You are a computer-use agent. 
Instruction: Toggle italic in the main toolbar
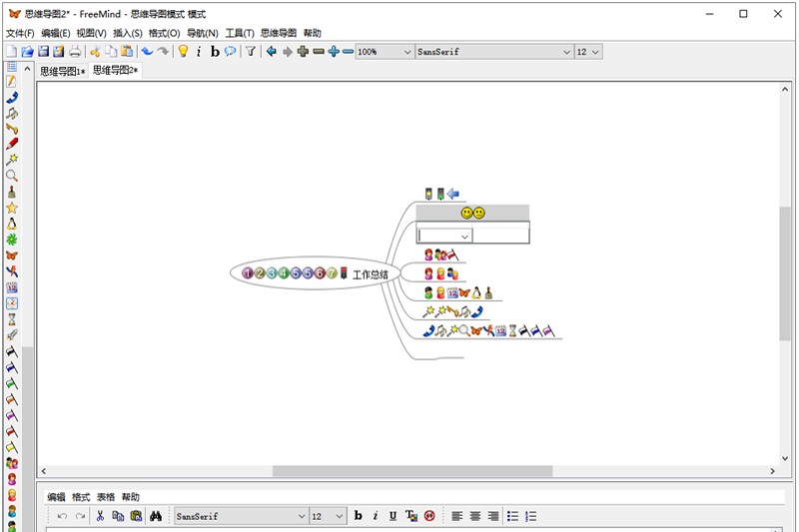coord(199,52)
